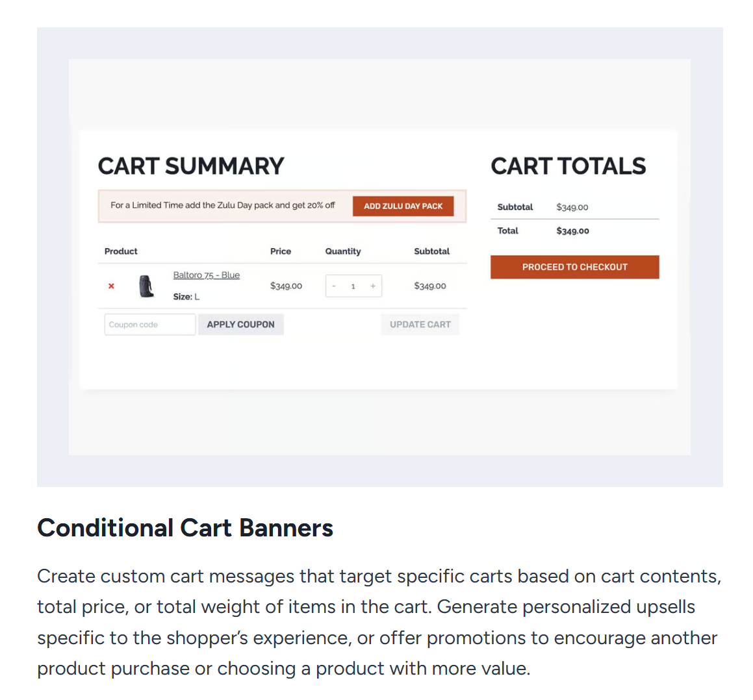Click the Price column header

[281, 251]
